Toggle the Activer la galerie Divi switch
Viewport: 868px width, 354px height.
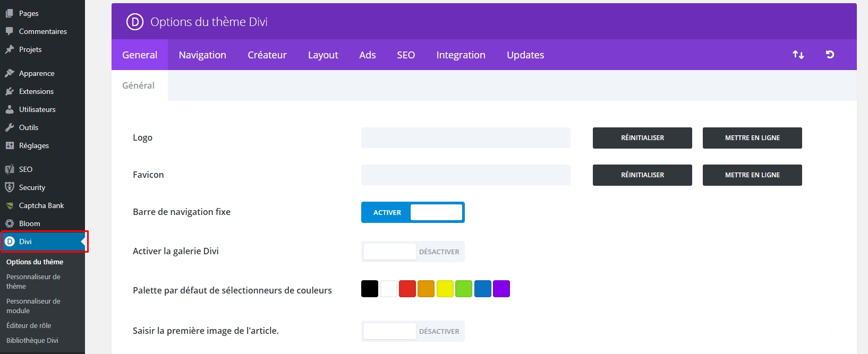[x=413, y=252]
